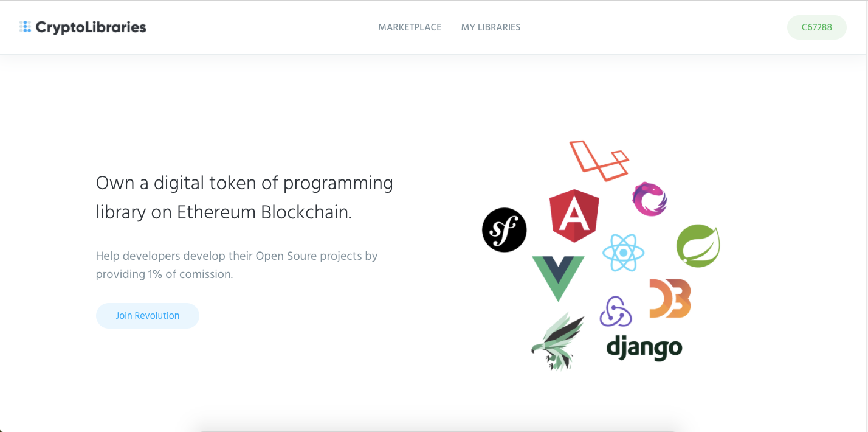The height and width of the screenshot is (432, 868).
Task: Click the CryptoLibraries logo icon
Action: pos(26,27)
